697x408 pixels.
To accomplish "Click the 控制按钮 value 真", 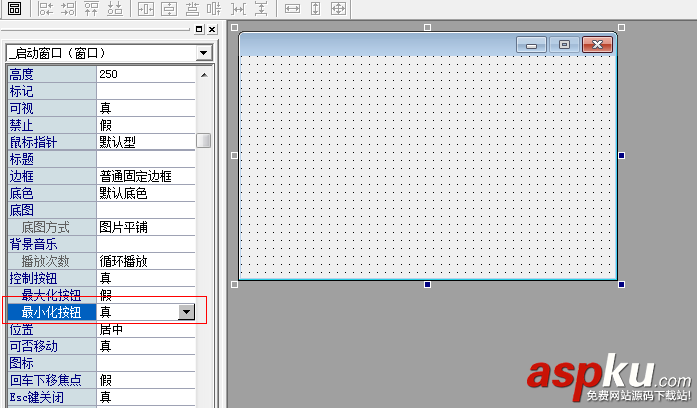I will click(x=146, y=278).
